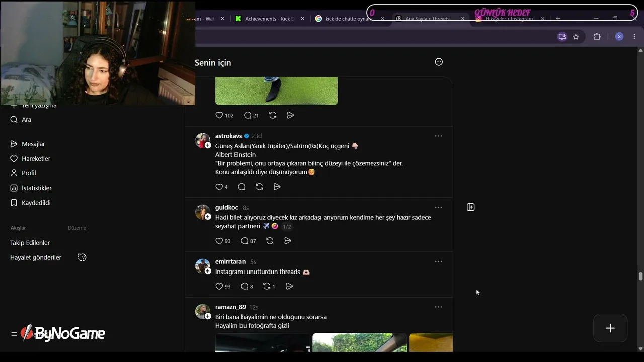Screen dimensions: 644x362
Task: Follow emirrtaran via the avatar plus badge
Action: coord(208,271)
